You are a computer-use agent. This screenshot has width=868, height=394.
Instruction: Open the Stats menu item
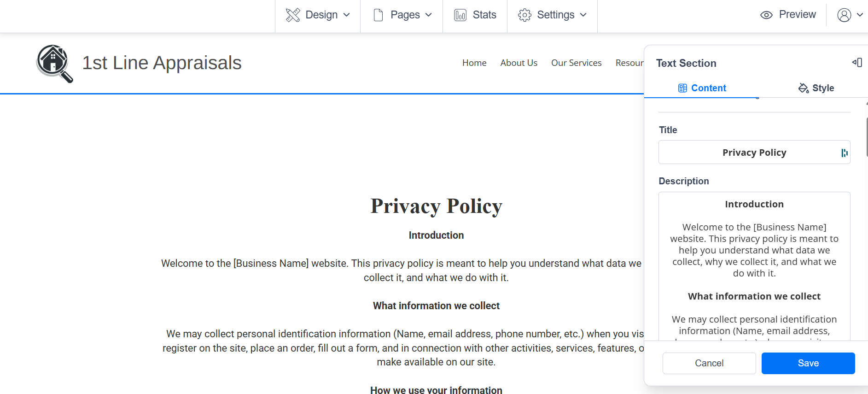click(x=475, y=15)
